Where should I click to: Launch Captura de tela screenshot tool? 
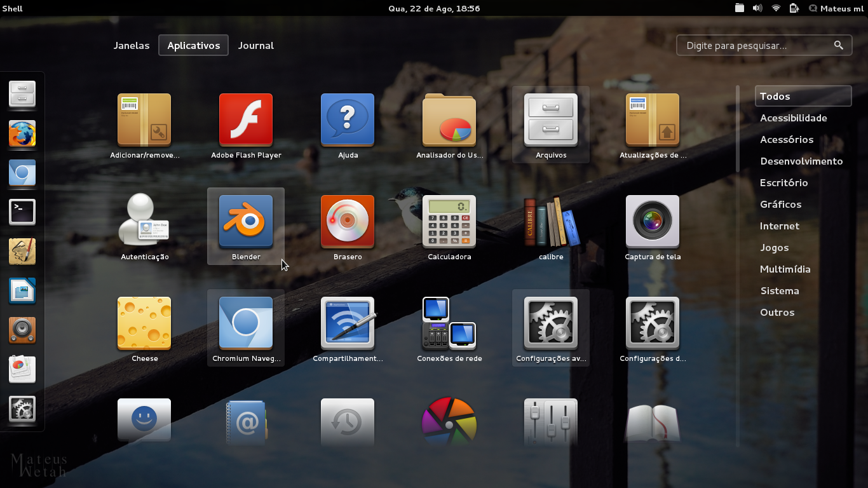[653, 227]
